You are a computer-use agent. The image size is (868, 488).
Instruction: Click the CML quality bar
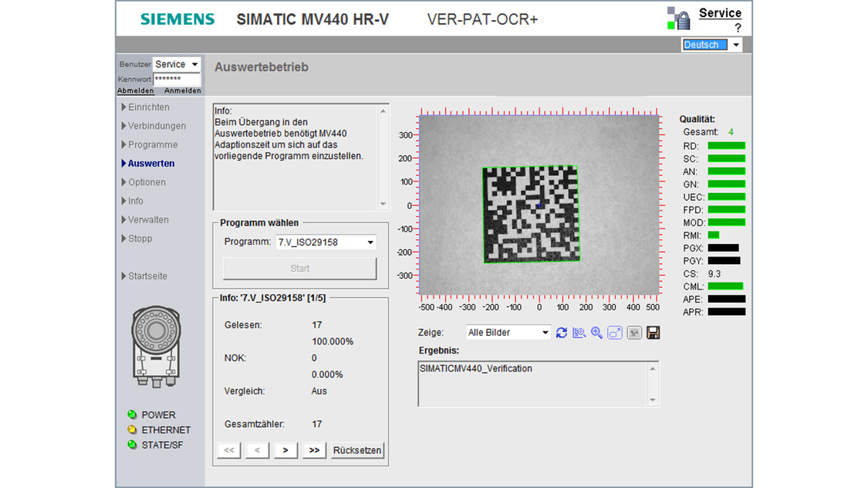[x=726, y=286]
